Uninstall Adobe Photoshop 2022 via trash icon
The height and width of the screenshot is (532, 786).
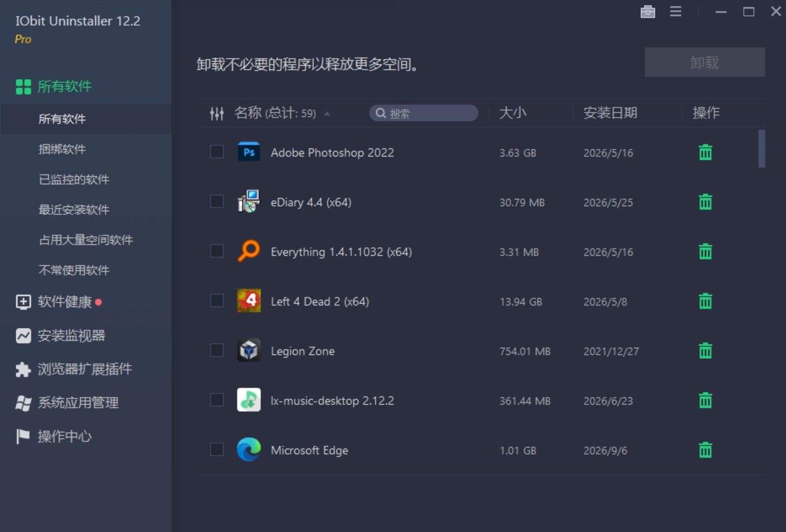point(705,152)
